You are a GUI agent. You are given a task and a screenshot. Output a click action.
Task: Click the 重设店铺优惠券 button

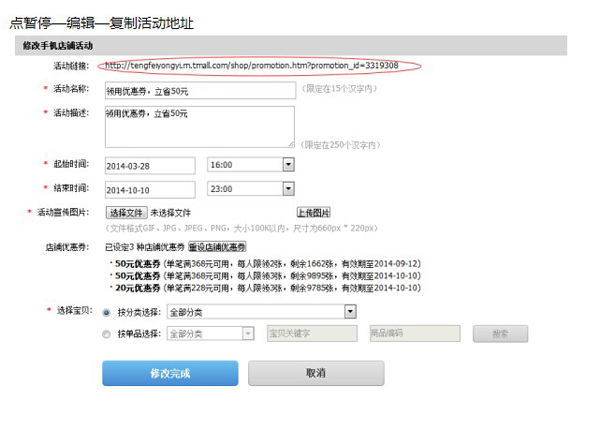point(217,247)
